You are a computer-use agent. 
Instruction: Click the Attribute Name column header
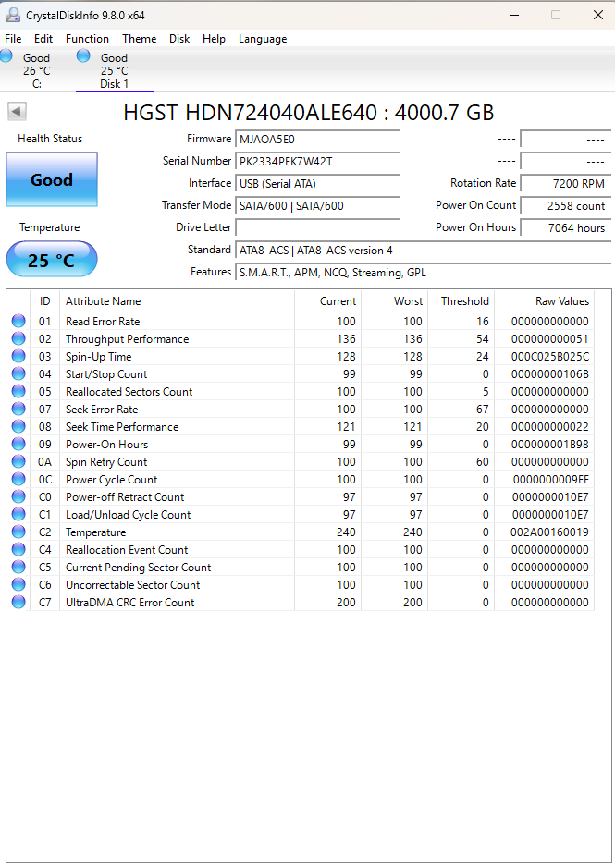(x=177, y=301)
